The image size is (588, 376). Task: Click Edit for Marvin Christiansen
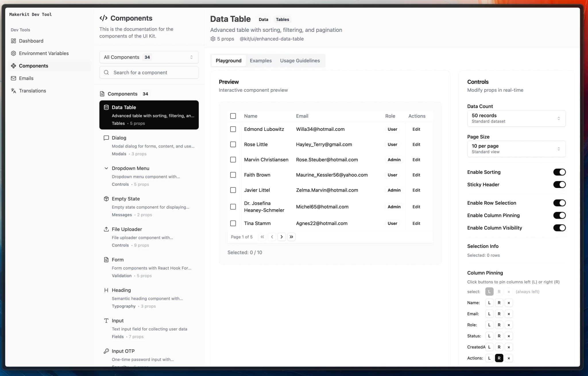click(416, 160)
